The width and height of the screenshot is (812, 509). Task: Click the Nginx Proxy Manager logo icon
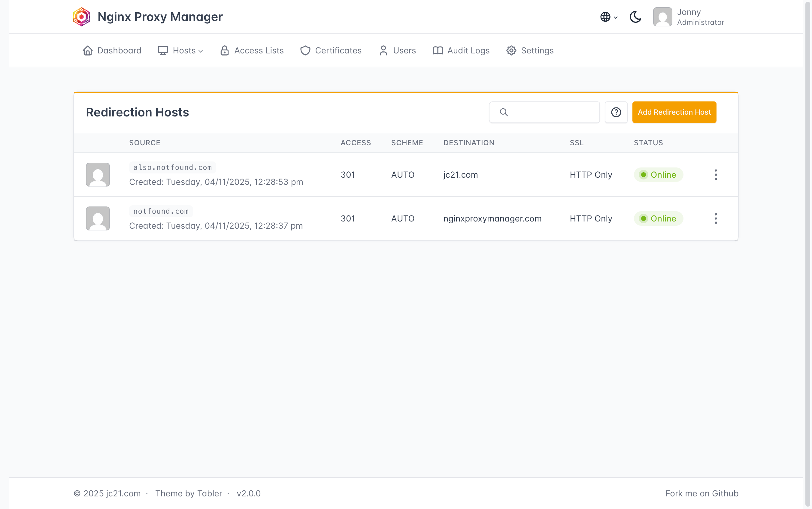(x=81, y=17)
